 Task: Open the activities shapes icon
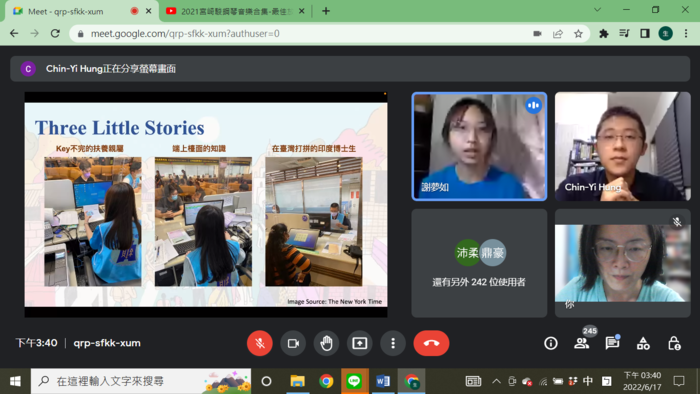[643, 343]
